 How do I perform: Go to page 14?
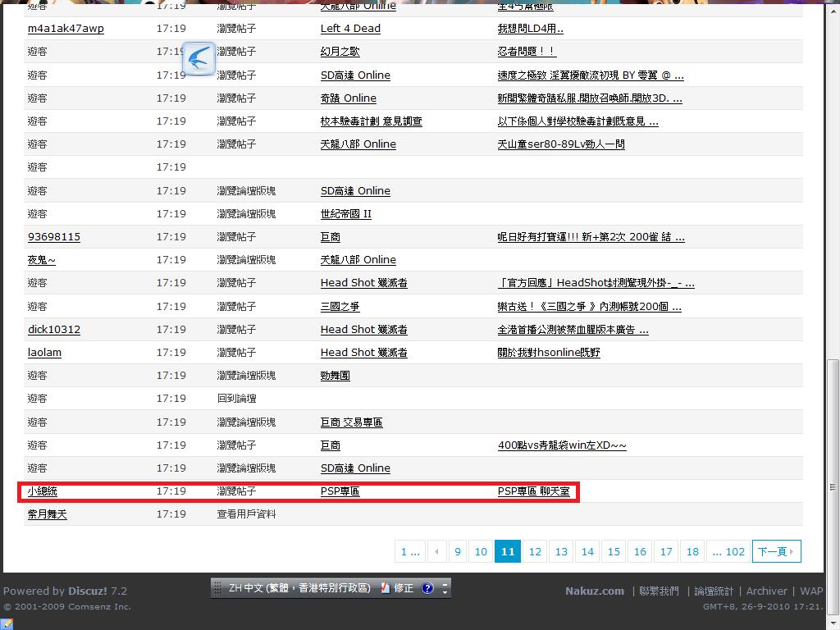click(x=587, y=551)
